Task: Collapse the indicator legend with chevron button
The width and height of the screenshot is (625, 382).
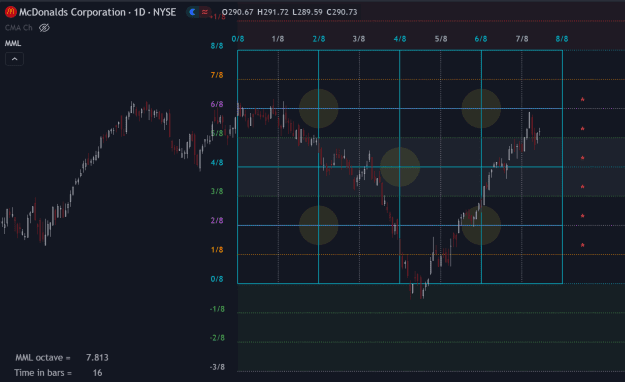Action: 14,59
